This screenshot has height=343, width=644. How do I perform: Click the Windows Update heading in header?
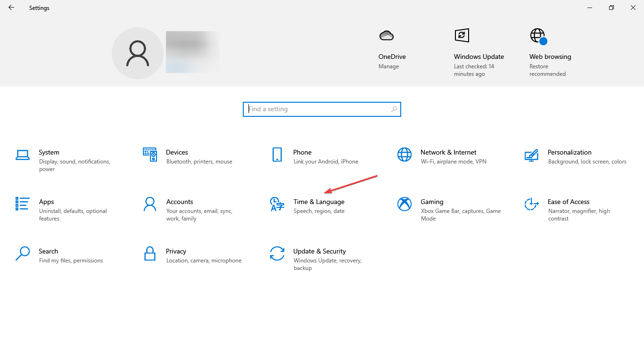[479, 57]
